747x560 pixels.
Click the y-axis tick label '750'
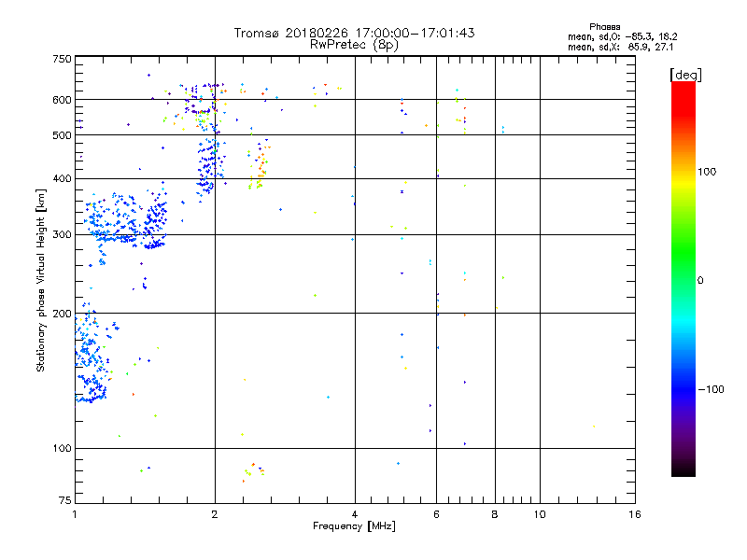pyautogui.click(x=62, y=59)
